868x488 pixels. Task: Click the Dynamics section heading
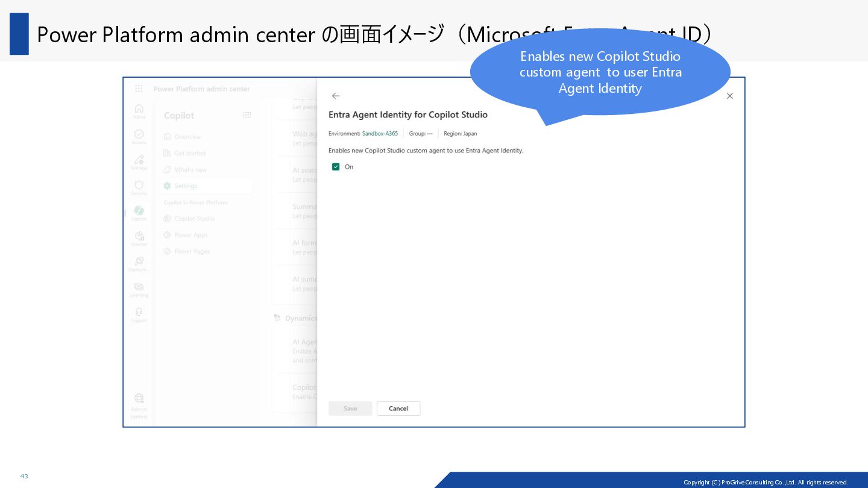coord(301,318)
